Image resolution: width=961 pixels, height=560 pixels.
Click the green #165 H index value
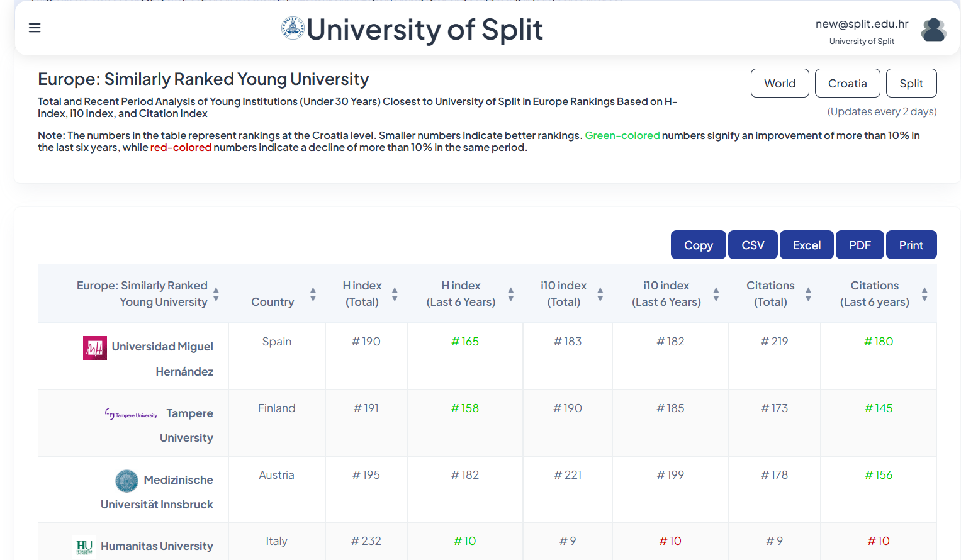(x=465, y=342)
